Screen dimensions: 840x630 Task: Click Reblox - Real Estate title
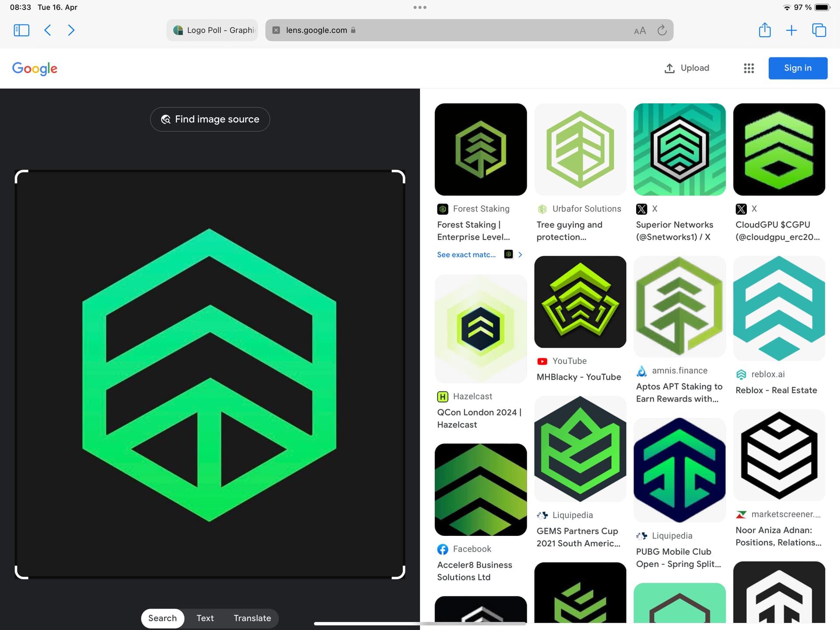coord(776,390)
